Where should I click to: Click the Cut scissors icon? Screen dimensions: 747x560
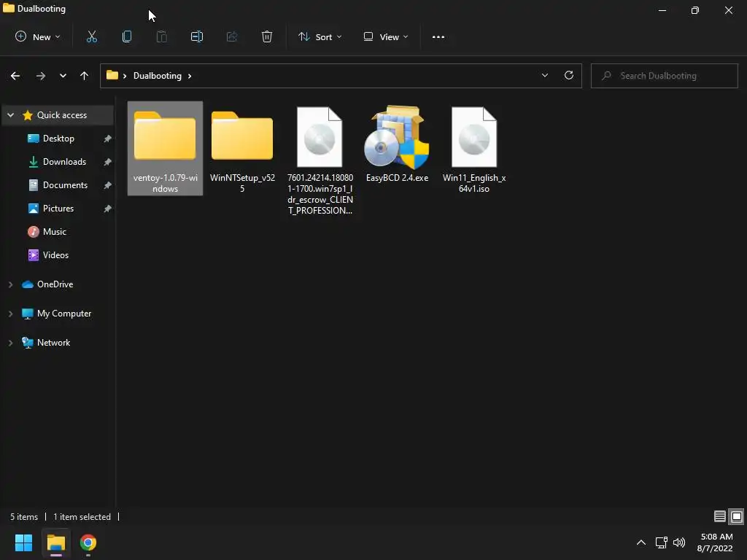pos(91,36)
